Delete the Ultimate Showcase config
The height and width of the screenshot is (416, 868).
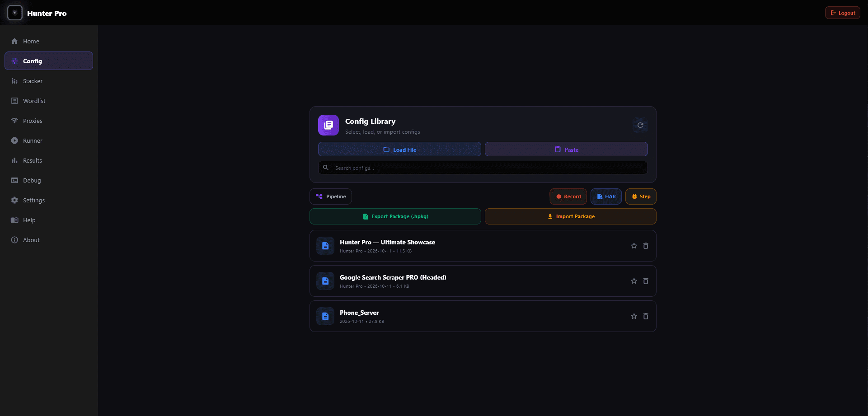point(646,246)
